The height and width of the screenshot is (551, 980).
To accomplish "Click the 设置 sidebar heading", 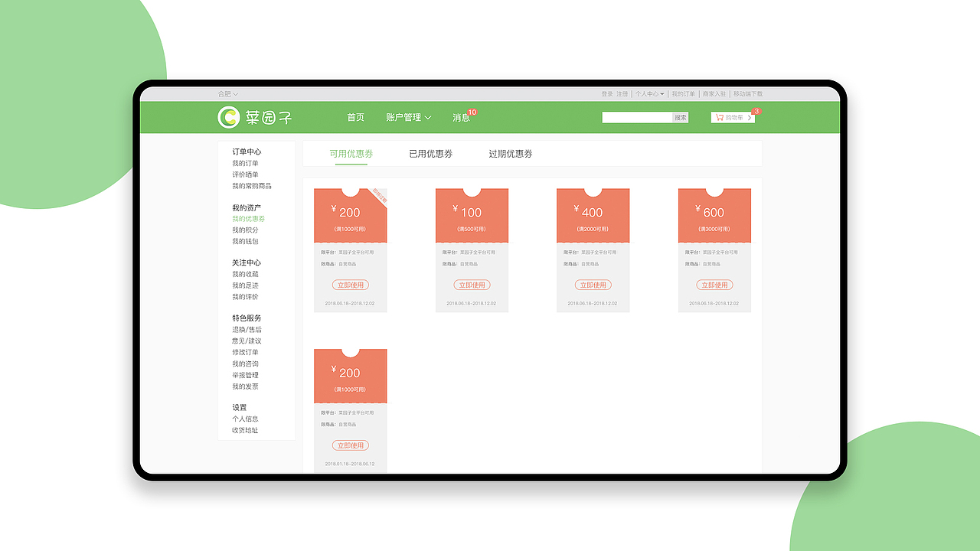I will (x=240, y=408).
